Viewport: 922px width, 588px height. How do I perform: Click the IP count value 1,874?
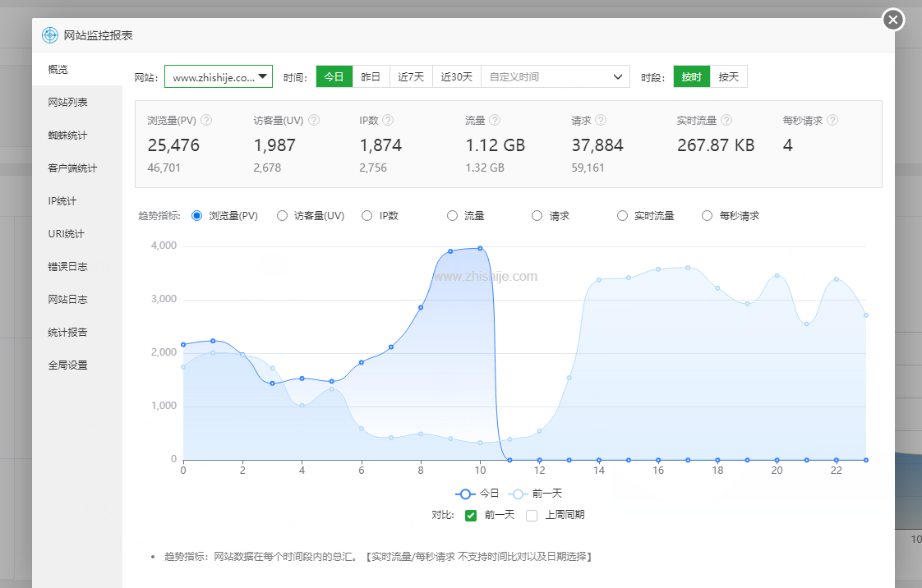coord(380,145)
